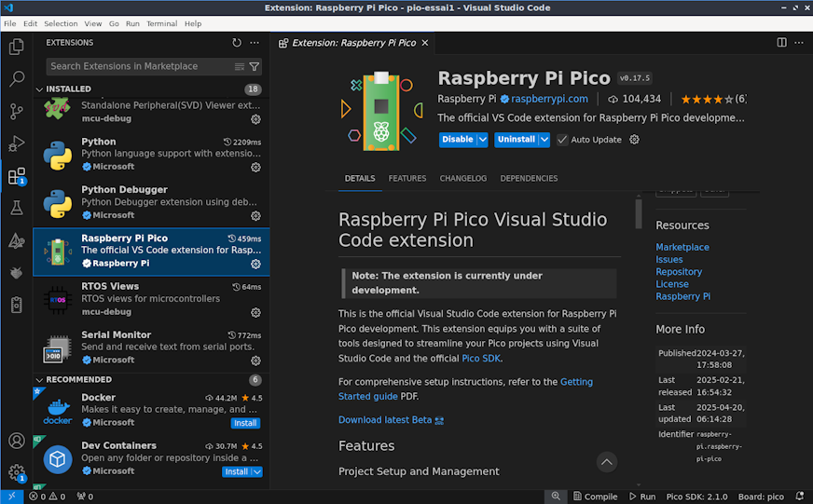Image resolution: width=813 pixels, height=504 pixels.
Task: Install the Docker extension
Action: tap(245, 423)
